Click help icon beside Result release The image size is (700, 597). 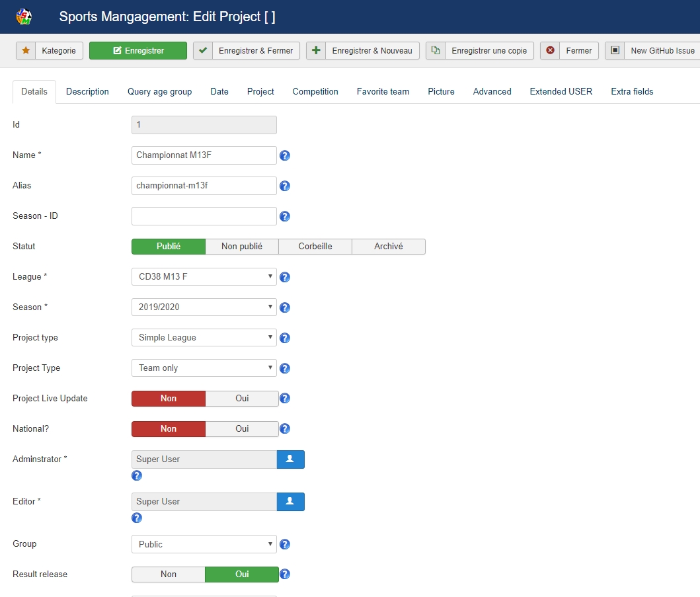tap(285, 575)
